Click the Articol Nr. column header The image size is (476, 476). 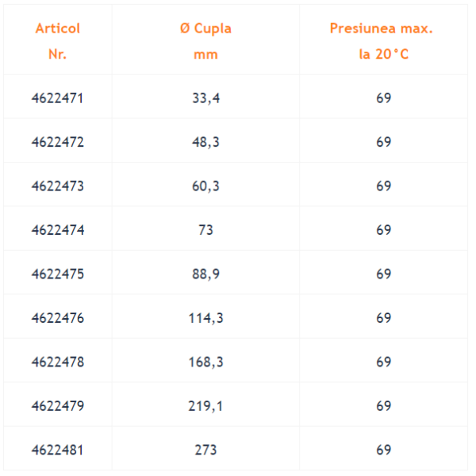click(x=58, y=41)
